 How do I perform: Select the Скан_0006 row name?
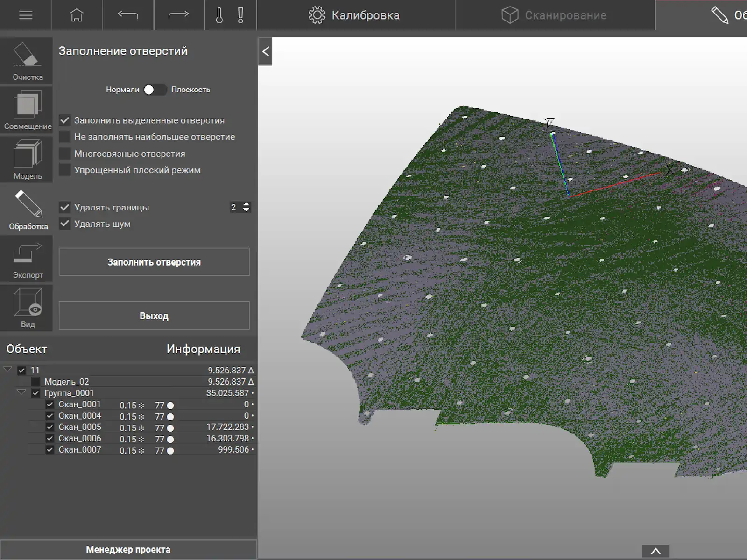pos(80,438)
